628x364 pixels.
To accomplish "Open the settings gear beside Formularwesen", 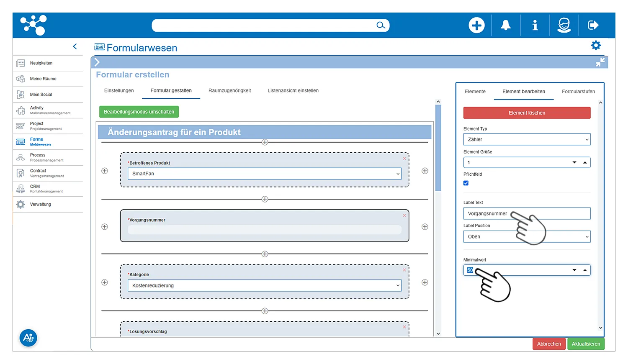I will 596,45.
